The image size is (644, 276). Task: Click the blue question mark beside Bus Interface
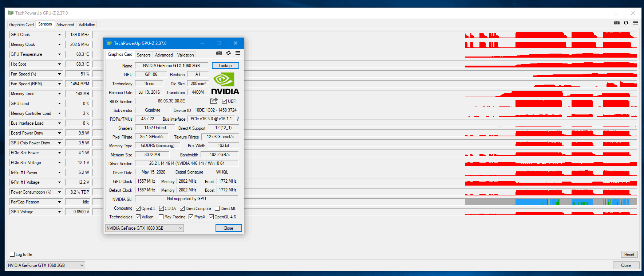238,119
